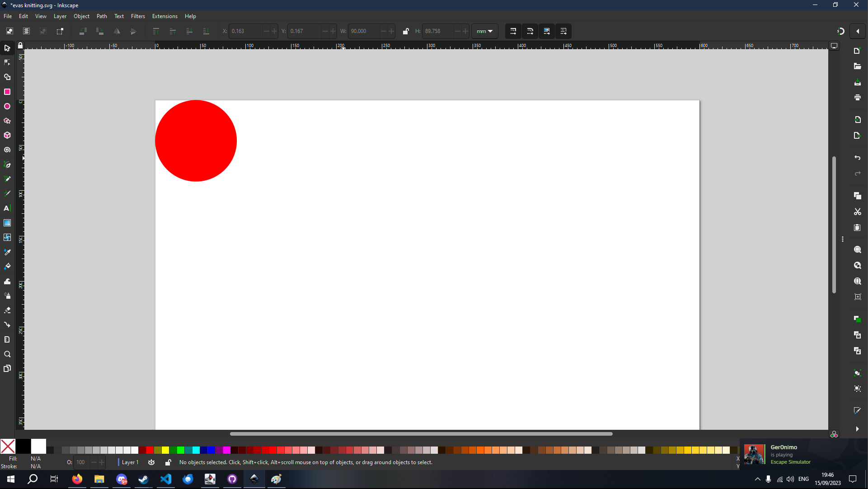Select the Text tool
This screenshot has width=868, height=489.
pyautogui.click(x=7, y=208)
